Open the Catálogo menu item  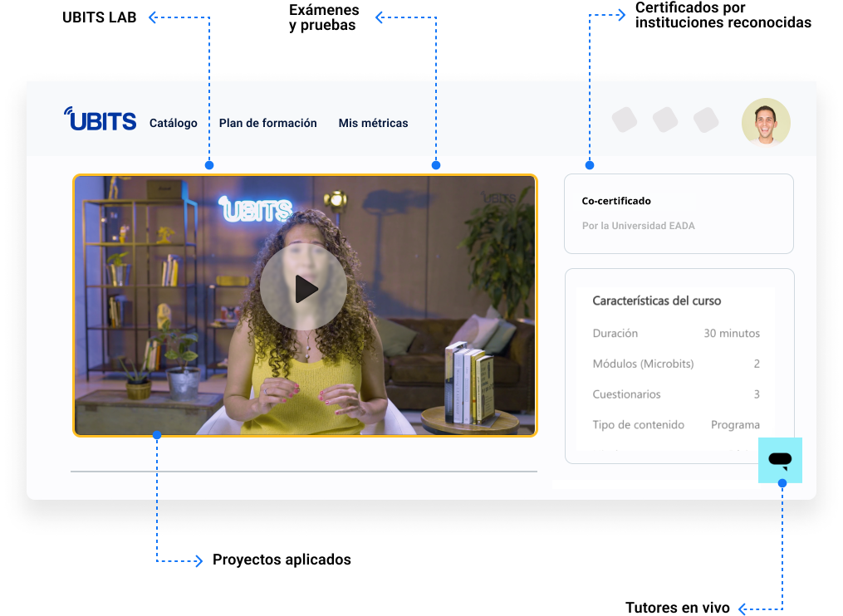173,123
